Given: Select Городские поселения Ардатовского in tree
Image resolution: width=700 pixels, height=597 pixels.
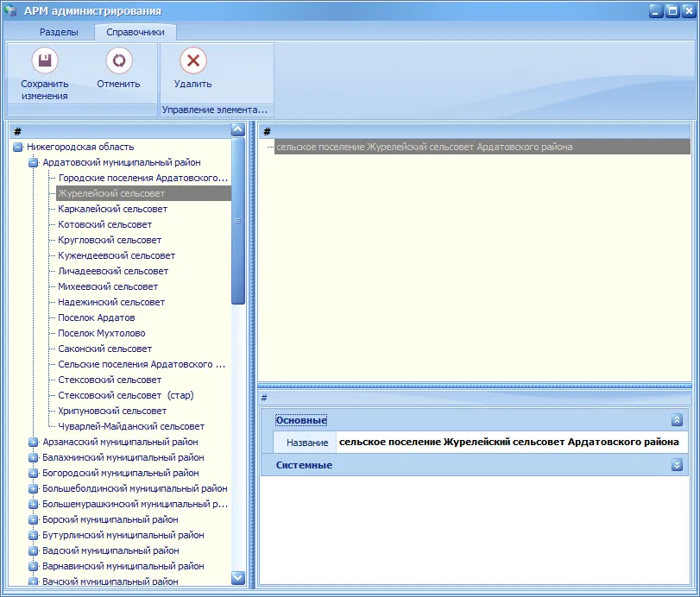Looking at the screenshot, I should [x=143, y=178].
